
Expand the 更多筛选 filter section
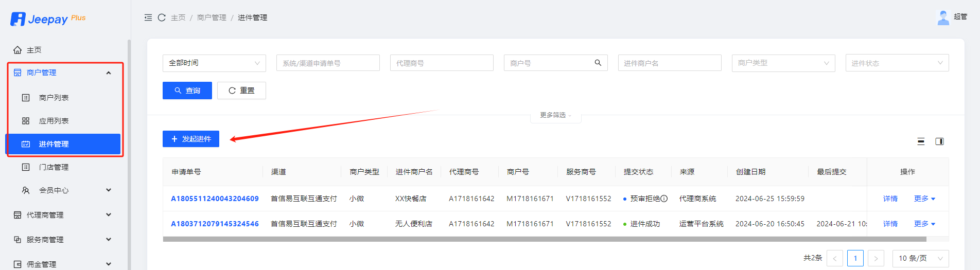point(555,115)
